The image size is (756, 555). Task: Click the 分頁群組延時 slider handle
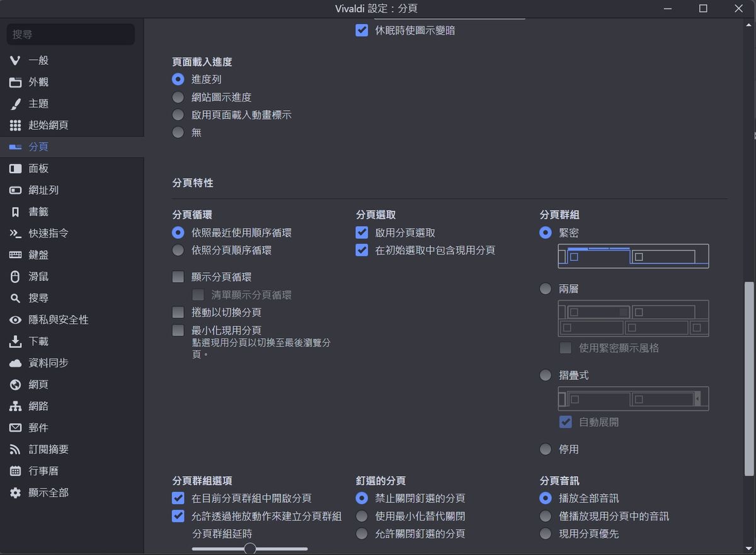[x=250, y=549]
